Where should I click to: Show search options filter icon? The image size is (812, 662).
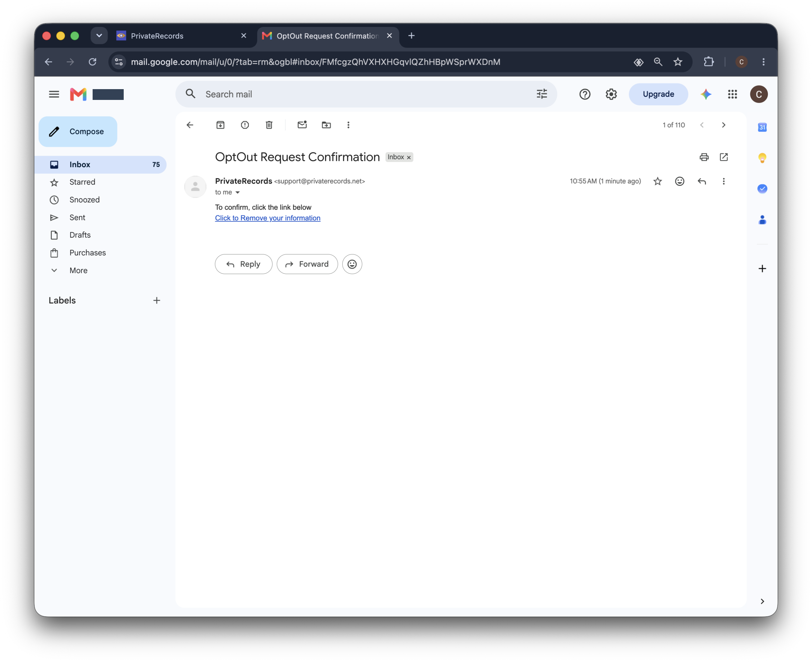coord(542,94)
